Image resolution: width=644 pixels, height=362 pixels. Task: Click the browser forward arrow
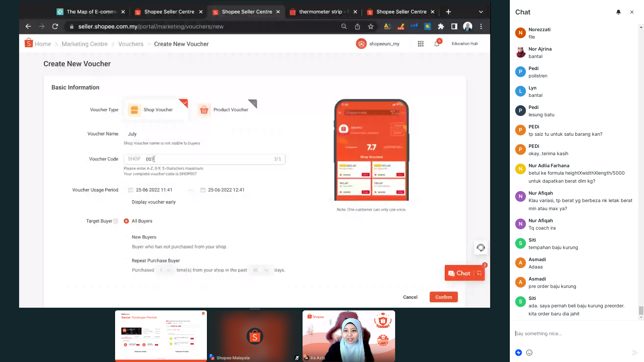pyautogui.click(x=42, y=26)
